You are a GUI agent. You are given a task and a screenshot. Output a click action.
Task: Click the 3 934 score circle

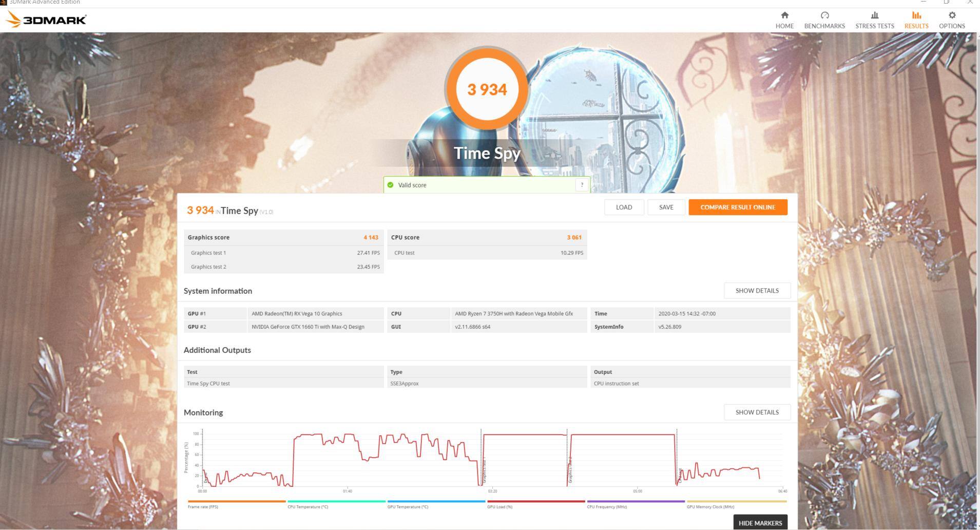pos(487,89)
